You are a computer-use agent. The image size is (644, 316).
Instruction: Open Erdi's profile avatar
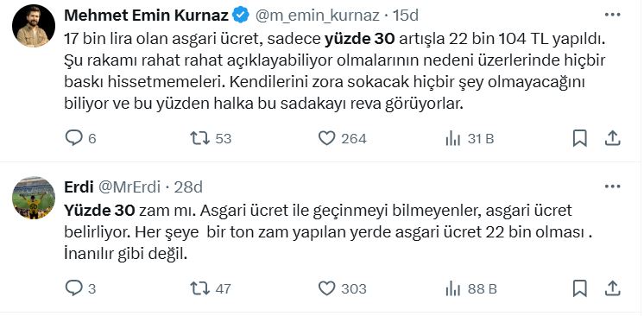point(34,198)
